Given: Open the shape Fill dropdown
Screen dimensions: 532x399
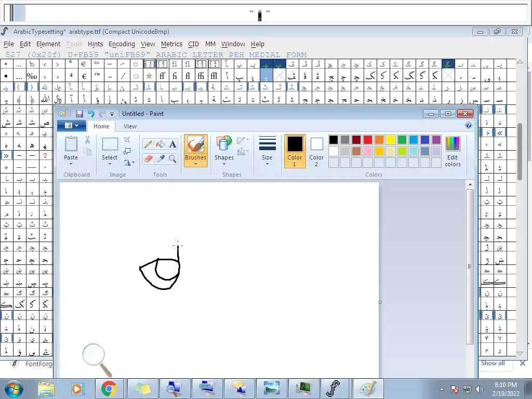Looking at the screenshot, I should tap(243, 151).
